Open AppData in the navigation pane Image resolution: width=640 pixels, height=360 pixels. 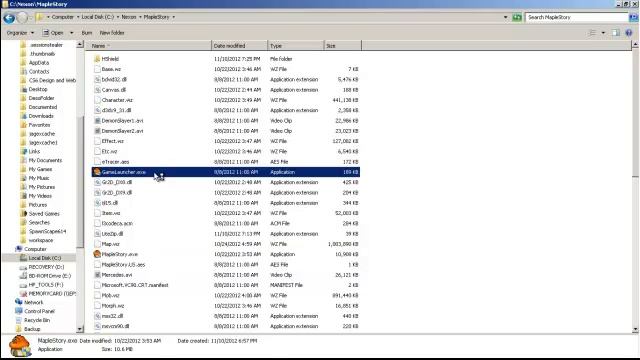39,62
